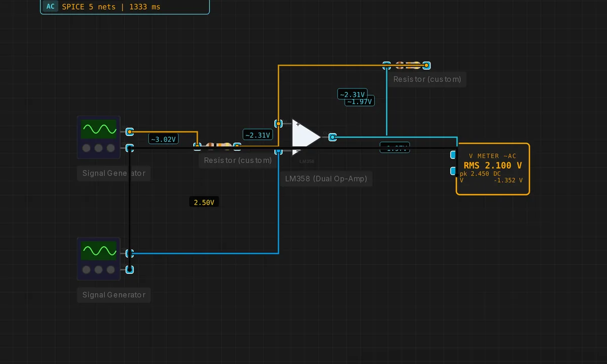Click the lower Signal Generator name label
Screen dimensions: 607x364
(x=114, y=295)
